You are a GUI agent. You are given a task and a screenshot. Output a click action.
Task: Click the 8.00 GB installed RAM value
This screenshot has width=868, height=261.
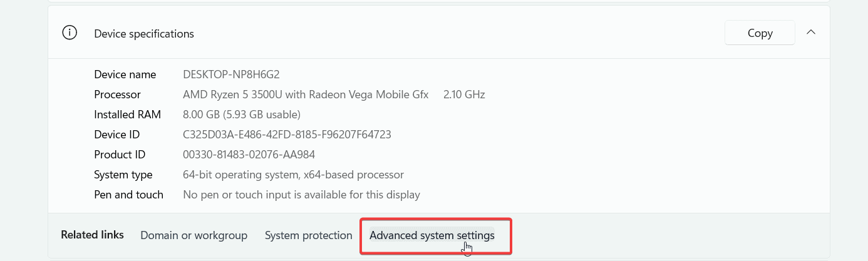click(242, 115)
